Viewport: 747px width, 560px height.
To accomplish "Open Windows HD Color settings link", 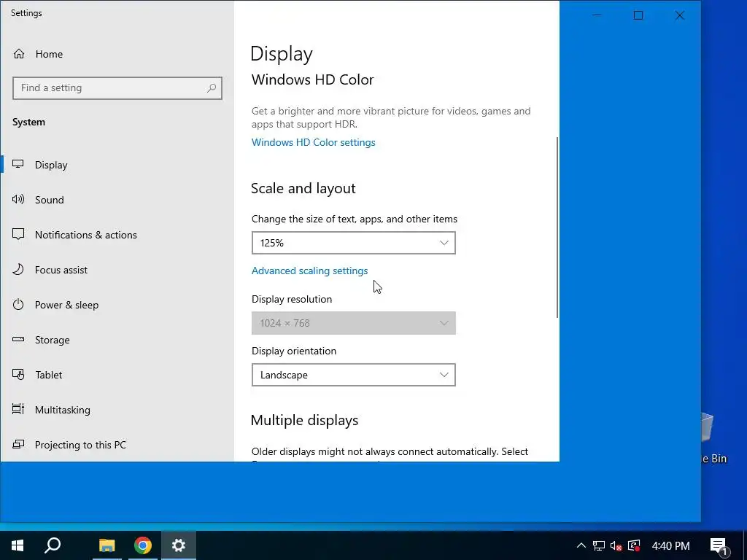I will pyautogui.click(x=313, y=142).
